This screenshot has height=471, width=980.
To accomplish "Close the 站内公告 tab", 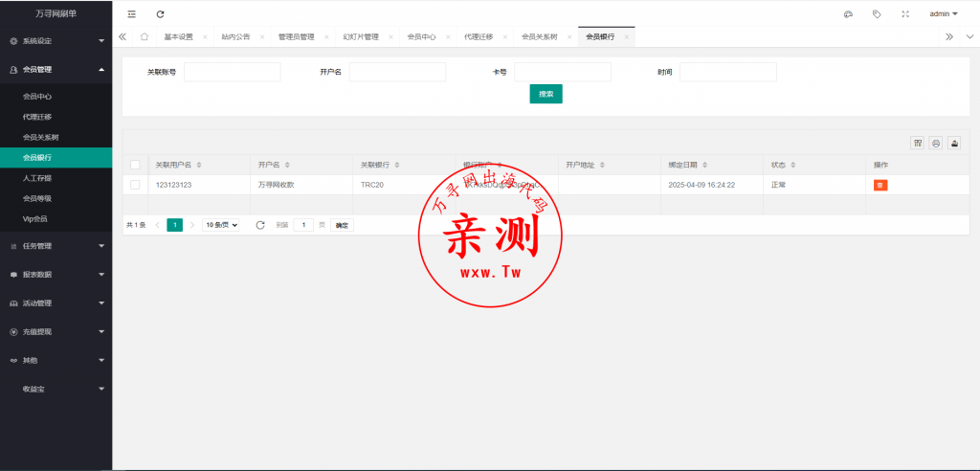I will (262, 37).
